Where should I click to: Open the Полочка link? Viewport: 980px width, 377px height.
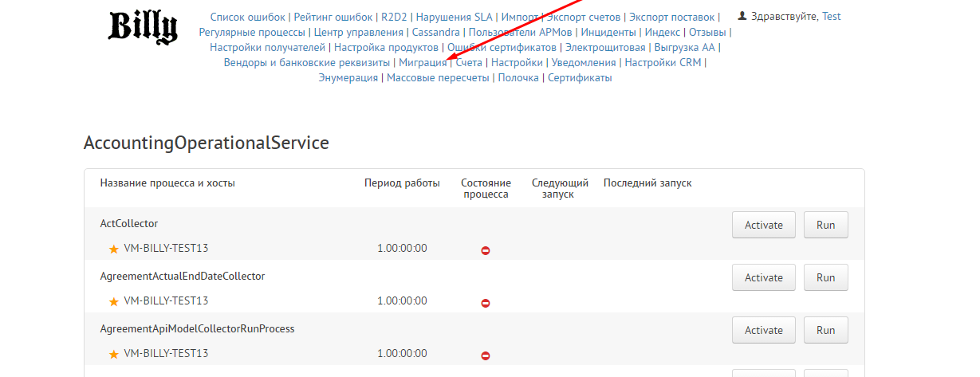point(518,77)
